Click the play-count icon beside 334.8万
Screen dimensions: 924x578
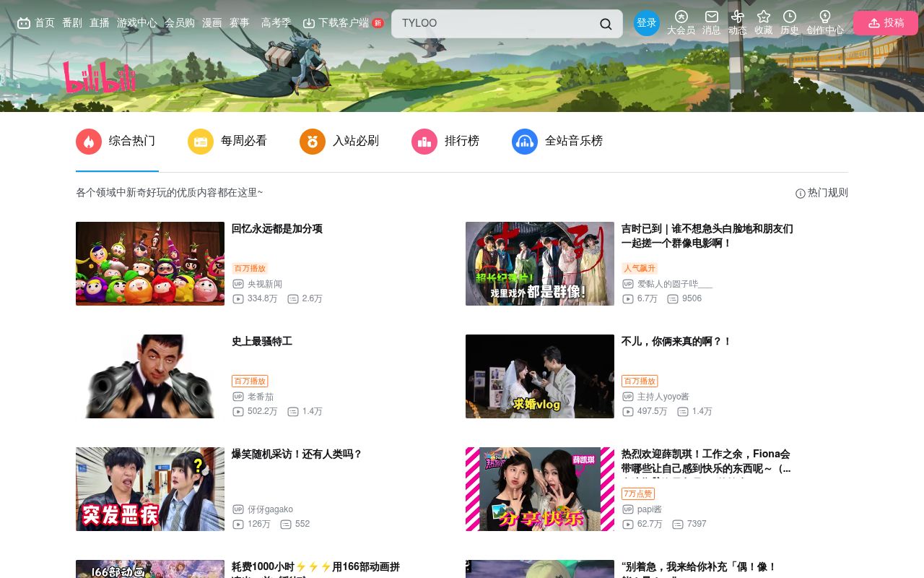click(238, 298)
